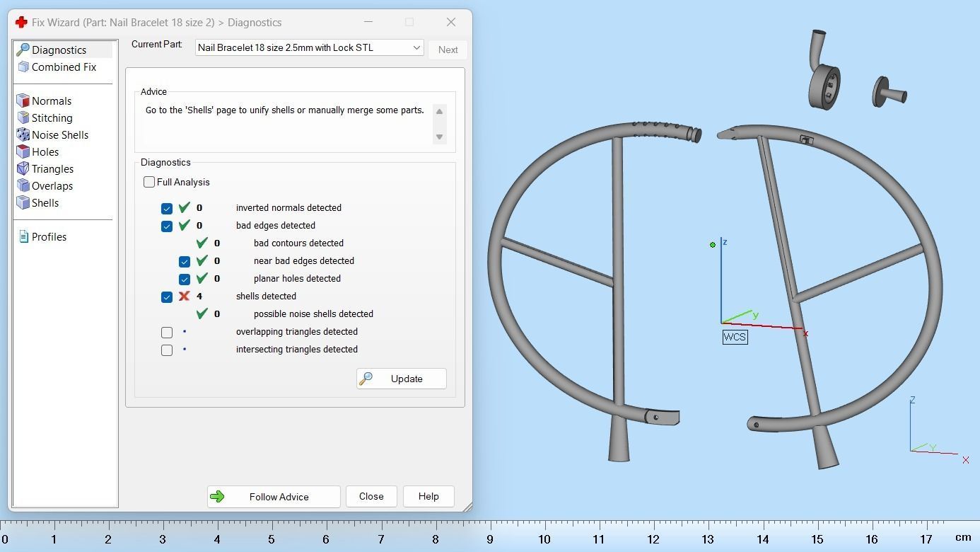The height and width of the screenshot is (552, 980).
Task: Enable overlapping triangles detected checkbox
Action: point(167,332)
